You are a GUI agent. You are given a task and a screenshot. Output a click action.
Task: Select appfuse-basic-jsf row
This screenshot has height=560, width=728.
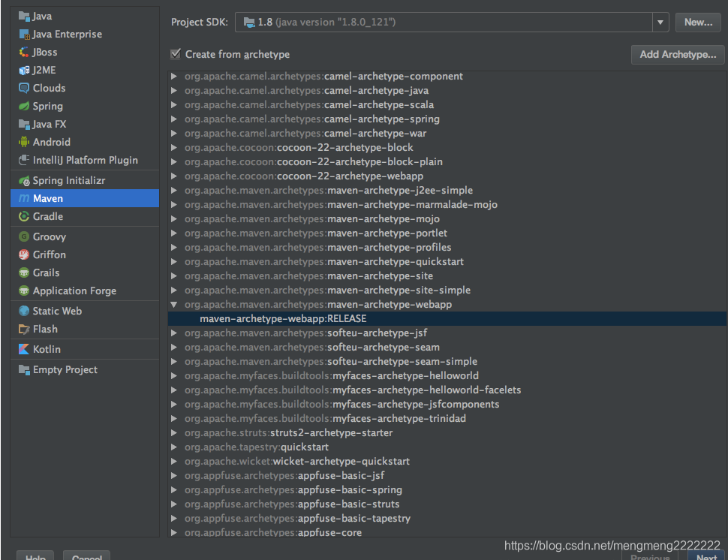(x=447, y=476)
